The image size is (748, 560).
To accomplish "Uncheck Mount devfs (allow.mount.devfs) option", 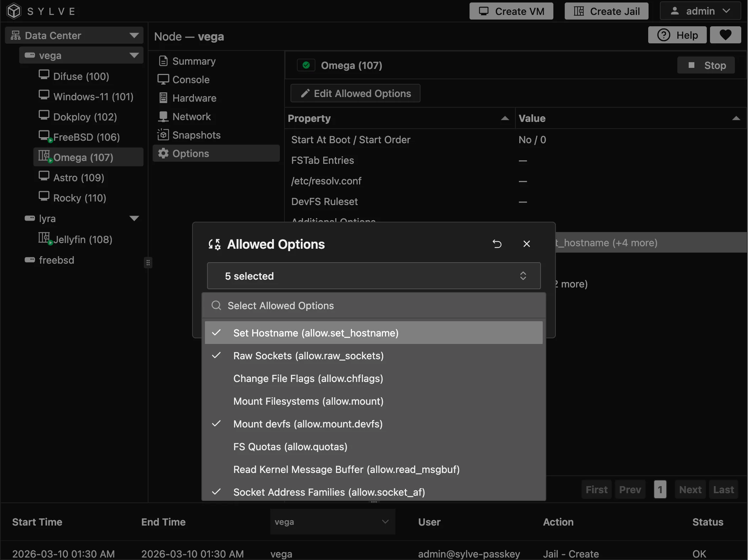I will [x=308, y=424].
